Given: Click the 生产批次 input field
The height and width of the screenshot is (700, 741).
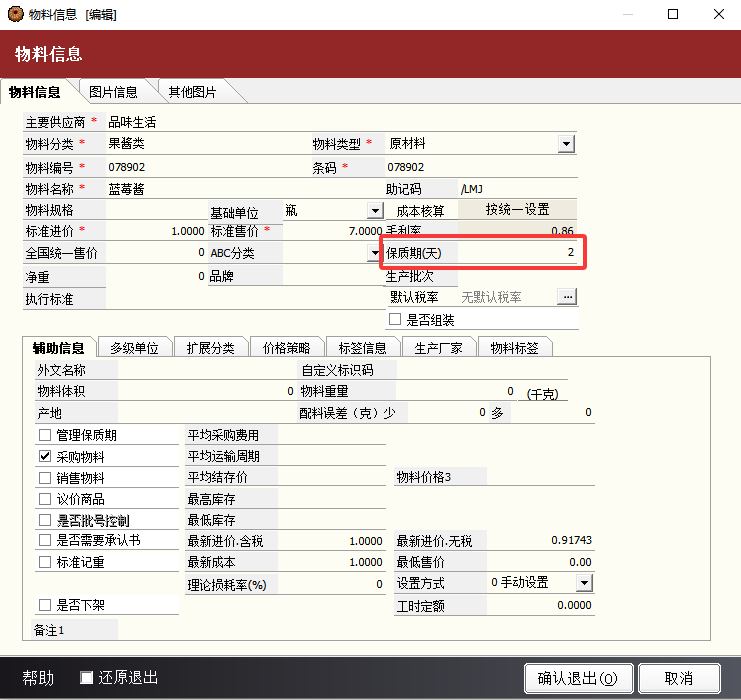Looking at the screenshot, I should (x=517, y=276).
